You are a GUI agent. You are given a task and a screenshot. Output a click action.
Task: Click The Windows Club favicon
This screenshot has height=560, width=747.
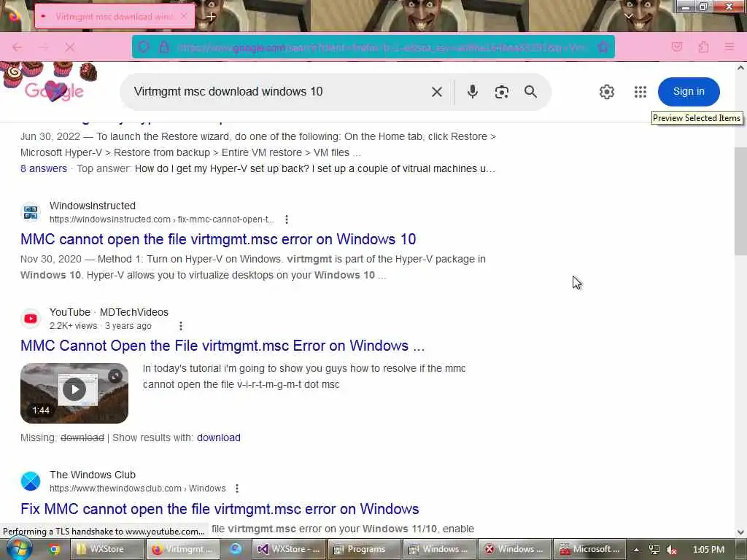tap(31, 481)
